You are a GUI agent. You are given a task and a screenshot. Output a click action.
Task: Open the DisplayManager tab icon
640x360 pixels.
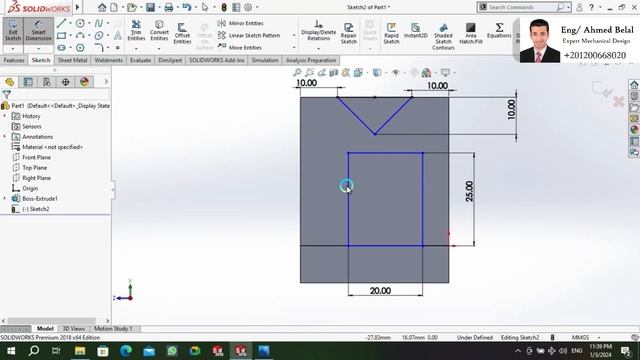pos(84,82)
